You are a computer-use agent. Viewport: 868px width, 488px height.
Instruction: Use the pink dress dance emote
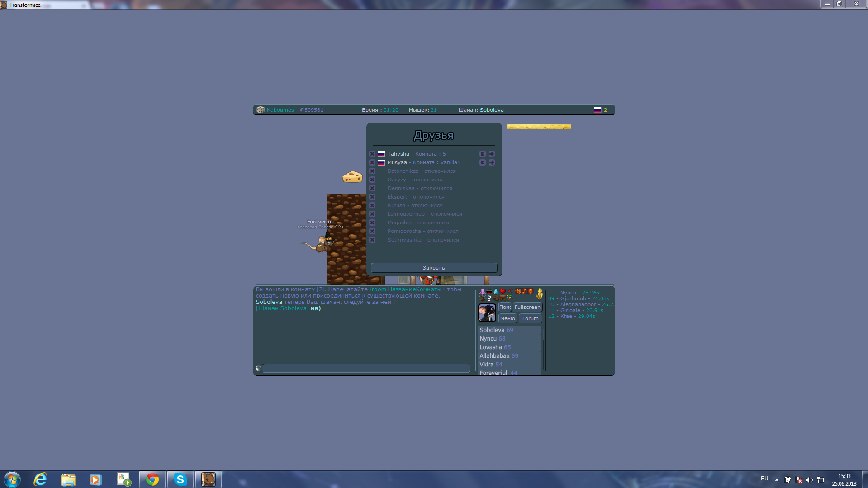[483, 291]
